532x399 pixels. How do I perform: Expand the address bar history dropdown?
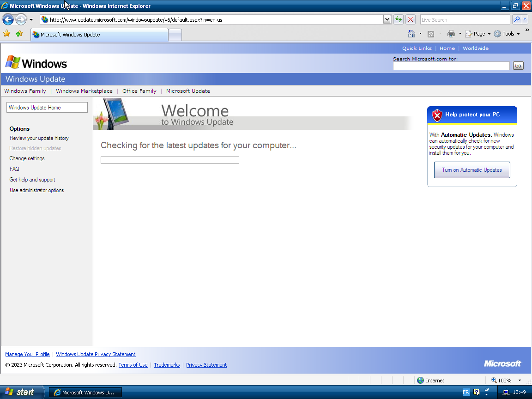pos(387,20)
